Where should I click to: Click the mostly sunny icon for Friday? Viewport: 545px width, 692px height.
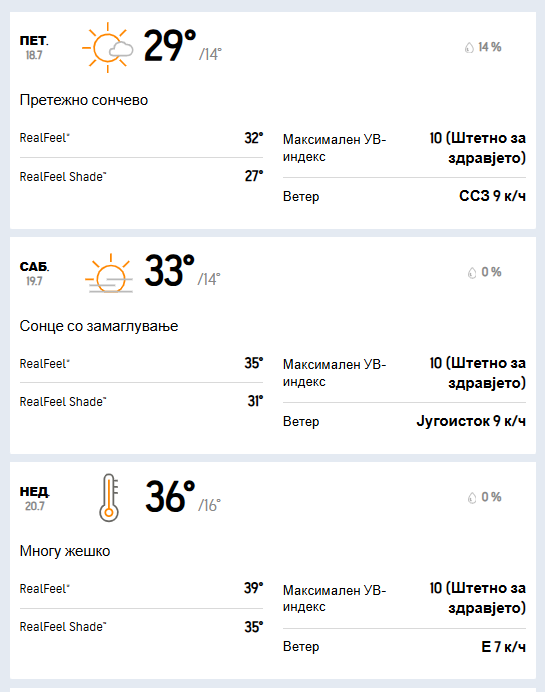[108, 47]
